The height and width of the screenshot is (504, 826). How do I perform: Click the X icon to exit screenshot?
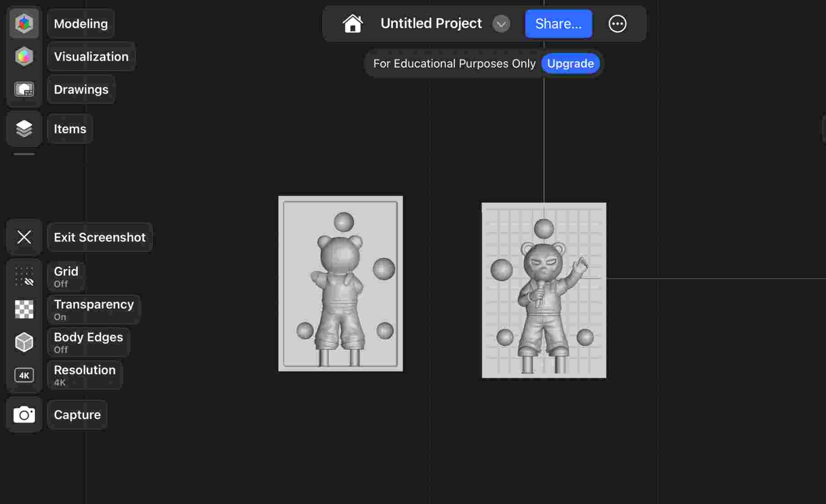[x=24, y=237]
